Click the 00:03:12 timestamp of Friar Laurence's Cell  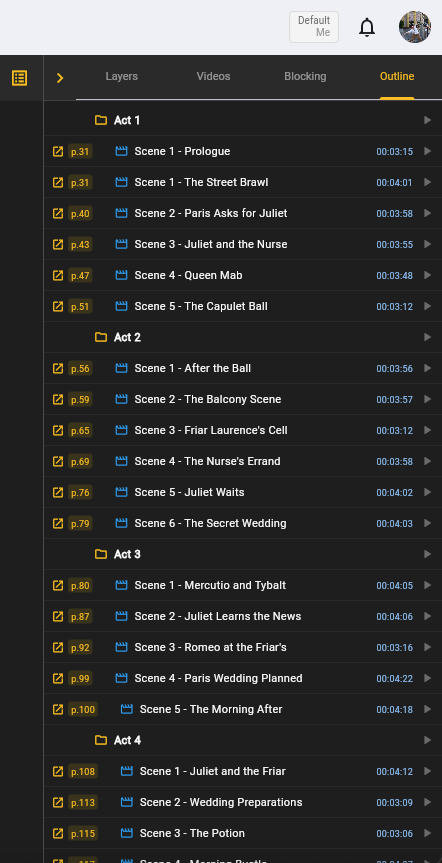(x=394, y=430)
